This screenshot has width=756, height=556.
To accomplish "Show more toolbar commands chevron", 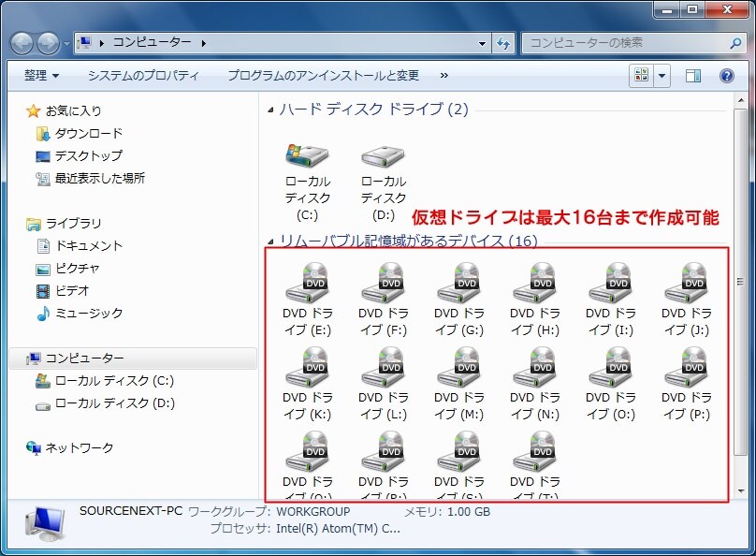I will [444, 75].
